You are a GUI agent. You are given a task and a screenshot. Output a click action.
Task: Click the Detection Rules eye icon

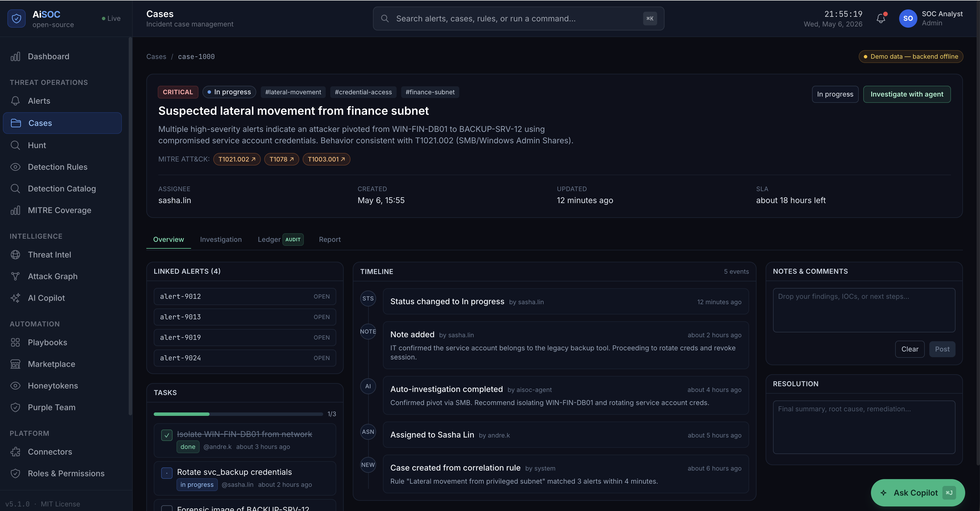click(15, 167)
